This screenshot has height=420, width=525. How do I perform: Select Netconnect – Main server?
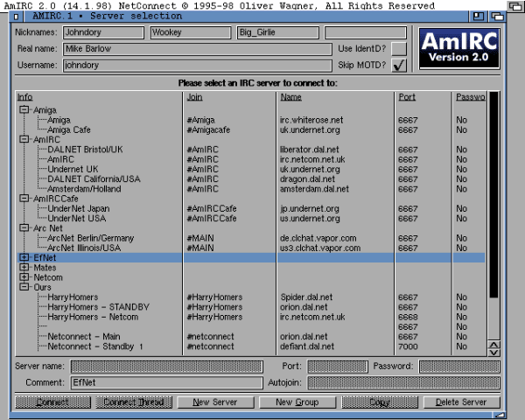84,336
